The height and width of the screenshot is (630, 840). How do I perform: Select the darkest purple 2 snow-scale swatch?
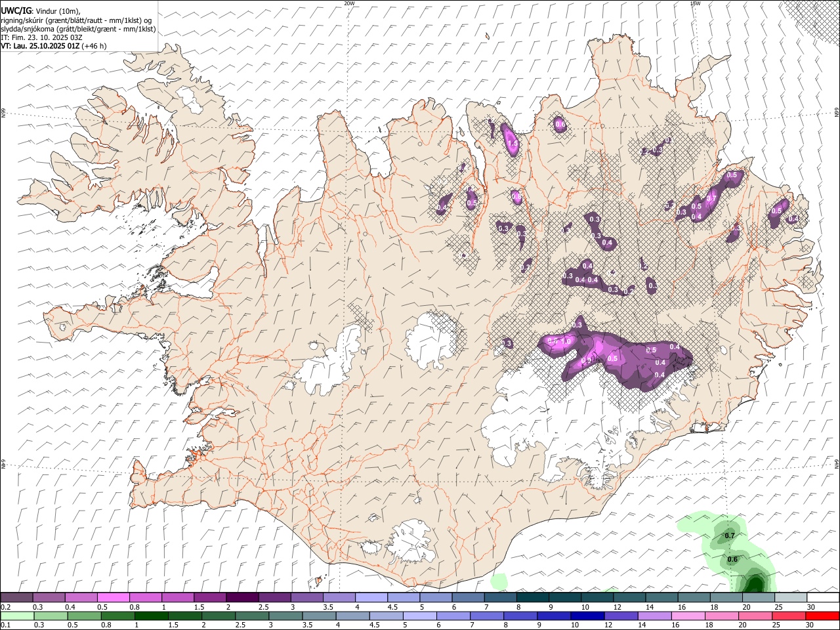click(x=241, y=598)
